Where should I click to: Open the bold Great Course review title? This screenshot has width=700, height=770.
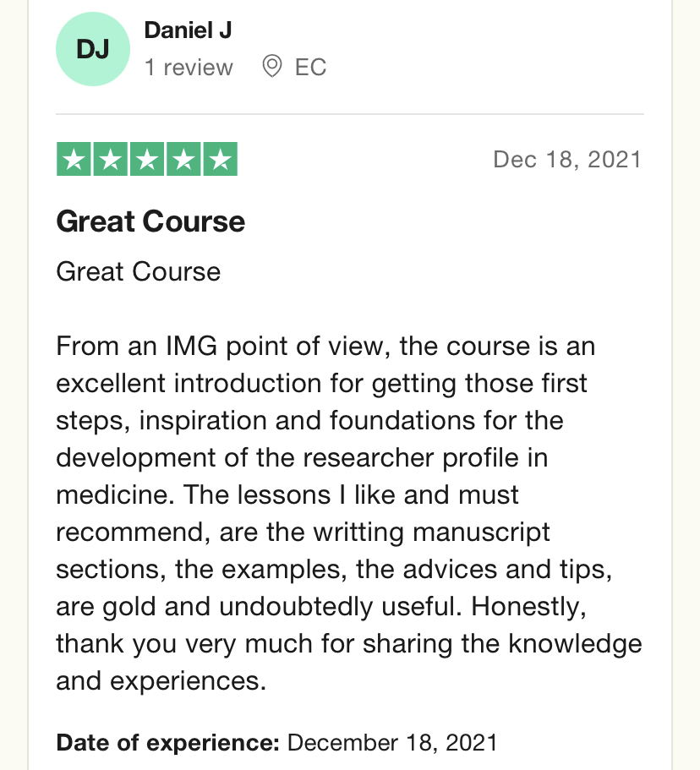click(150, 221)
